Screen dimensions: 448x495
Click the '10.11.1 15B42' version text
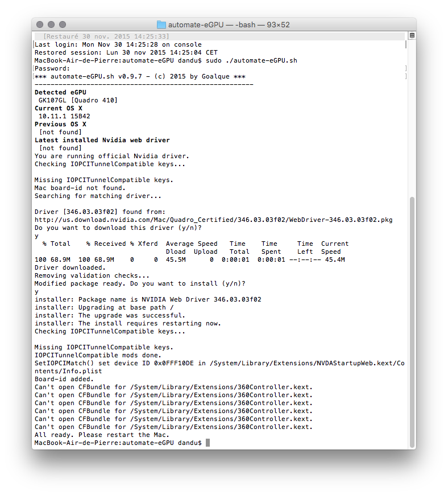(64, 116)
